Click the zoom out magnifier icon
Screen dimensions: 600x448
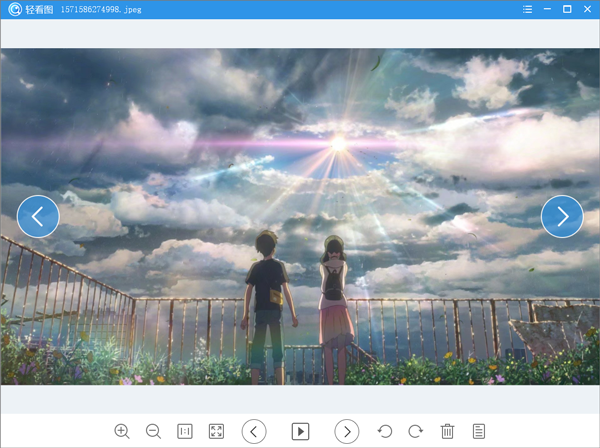[x=153, y=431]
